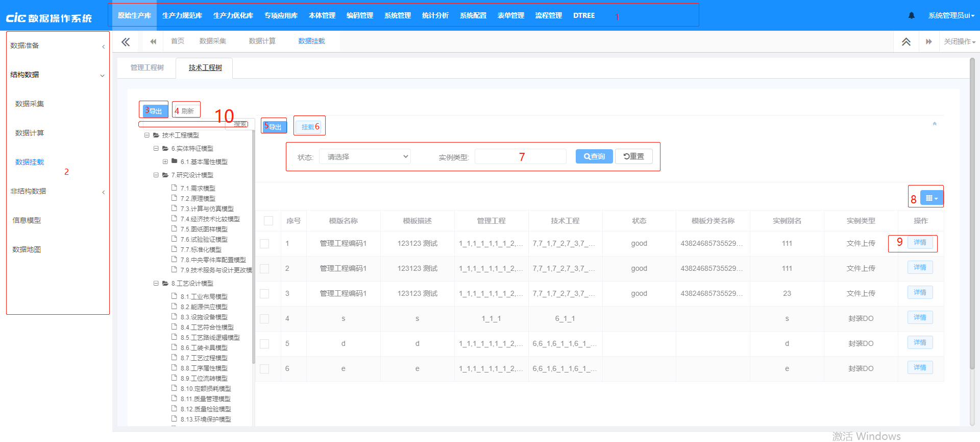The image size is (980, 442).
Task: Collapse the search panel using small up arrow
Action: tap(935, 124)
